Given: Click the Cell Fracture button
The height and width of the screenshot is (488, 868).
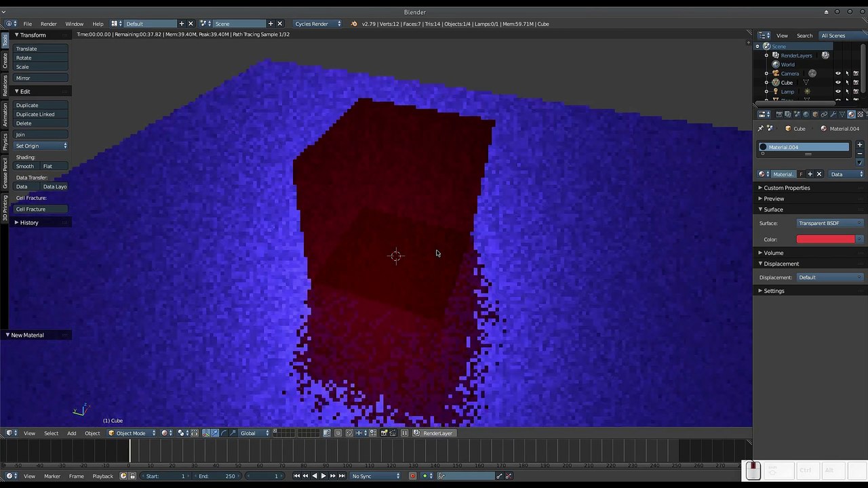Looking at the screenshot, I should [41, 209].
